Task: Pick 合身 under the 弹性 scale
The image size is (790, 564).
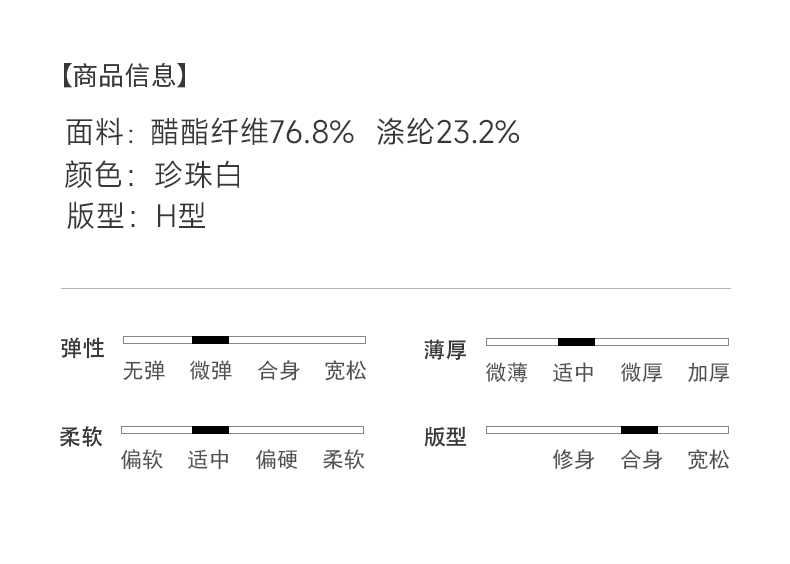Action: coord(278,371)
